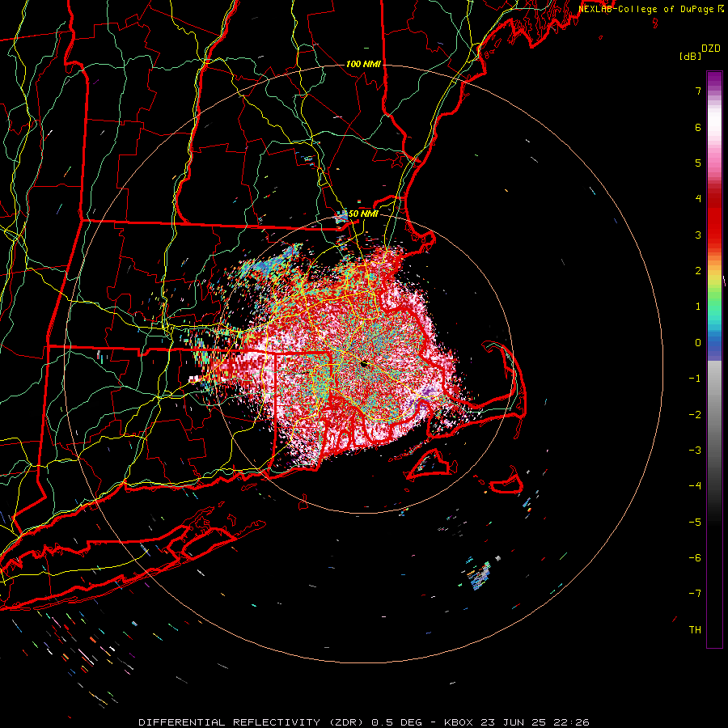Viewport: 728px width, 728px height.
Task: Click the 5 dB label on color scale
Action: coord(698,163)
